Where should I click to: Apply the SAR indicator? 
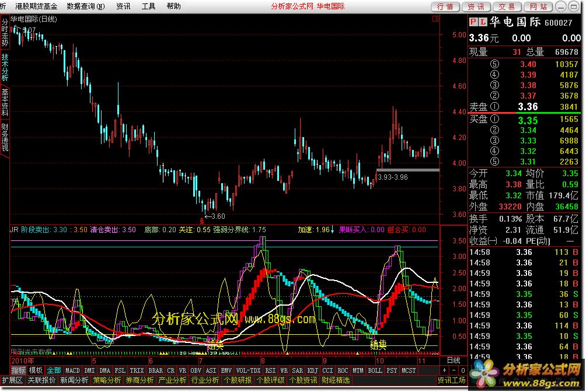tap(298, 370)
